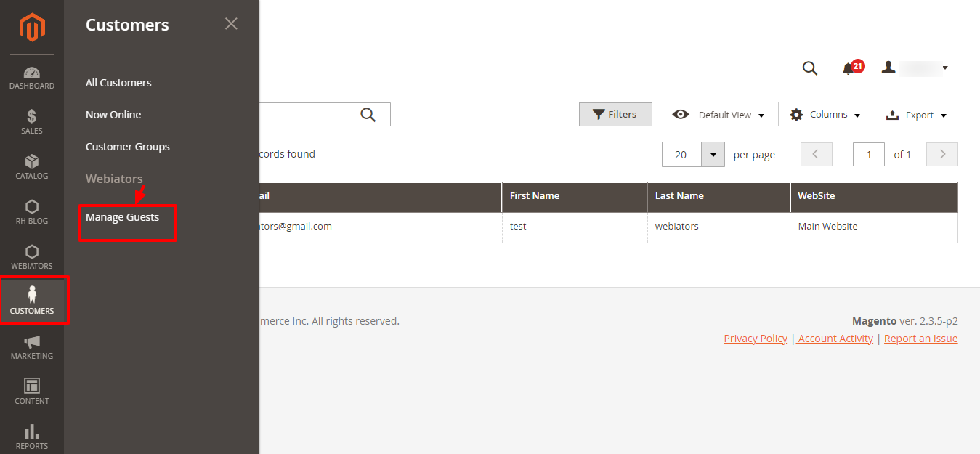Go to All Customers
The width and height of the screenshot is (980, 454).
tap(118, 83)
